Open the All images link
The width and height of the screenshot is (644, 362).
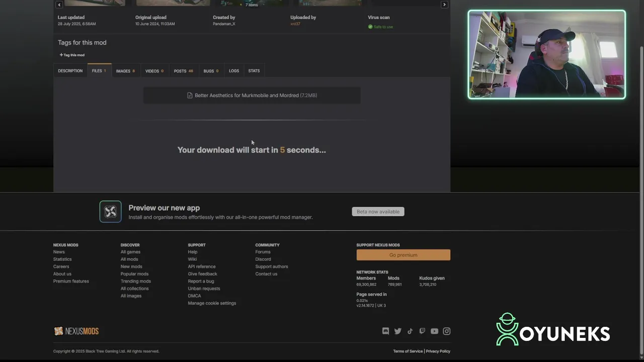[131, 296]
